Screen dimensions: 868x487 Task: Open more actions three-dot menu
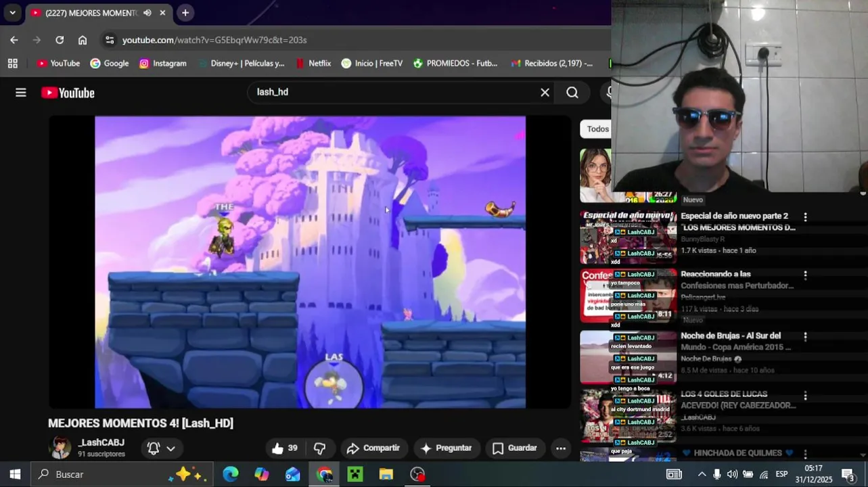(x=561, y=448)
